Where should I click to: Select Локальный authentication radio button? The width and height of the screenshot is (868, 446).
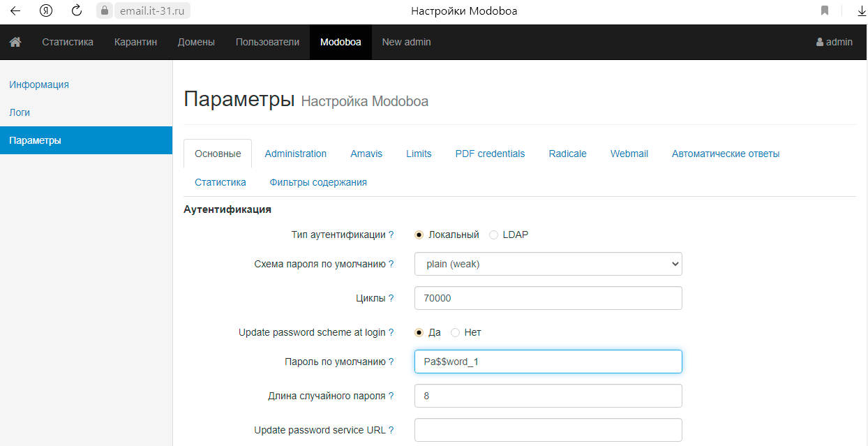click(419, 235)
